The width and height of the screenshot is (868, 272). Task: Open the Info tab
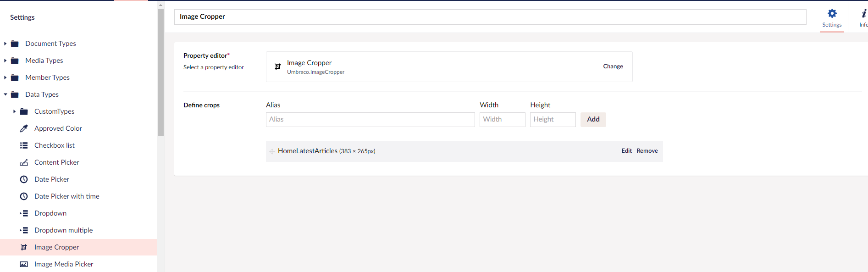863,17
